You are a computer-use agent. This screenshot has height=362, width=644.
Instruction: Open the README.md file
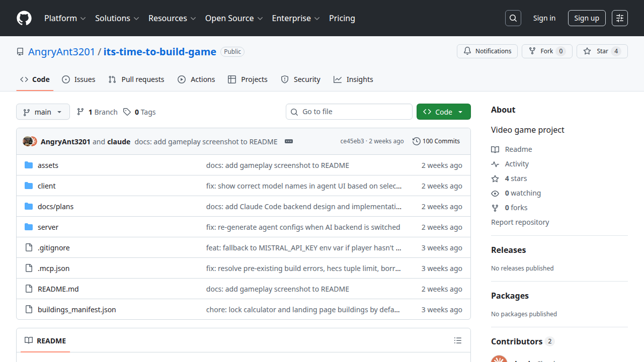(58, 289)
